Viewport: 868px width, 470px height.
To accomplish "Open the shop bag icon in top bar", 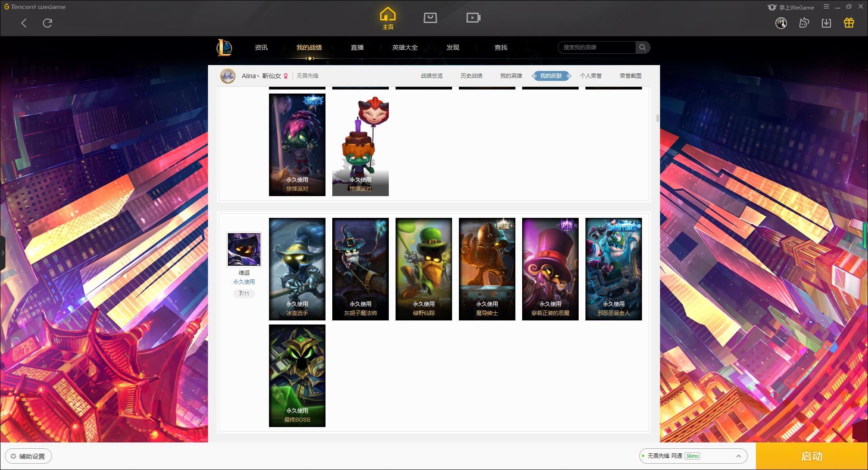I will point(430,18).
